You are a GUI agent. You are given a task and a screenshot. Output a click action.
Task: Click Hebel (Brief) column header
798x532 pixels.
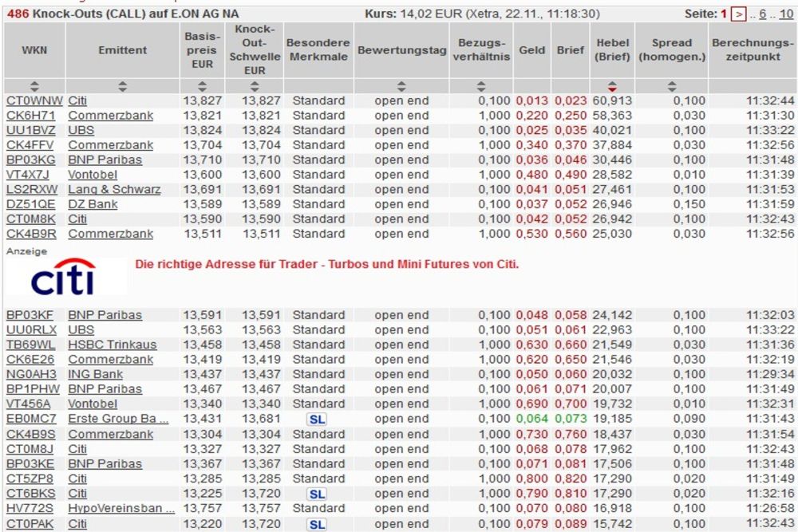pos(612,49)
